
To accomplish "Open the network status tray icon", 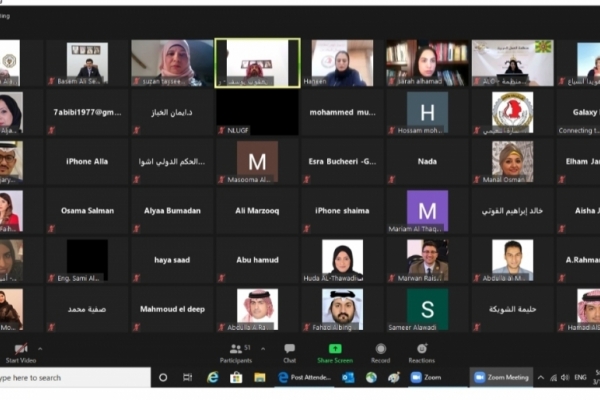I will click(x=553, y=378).
